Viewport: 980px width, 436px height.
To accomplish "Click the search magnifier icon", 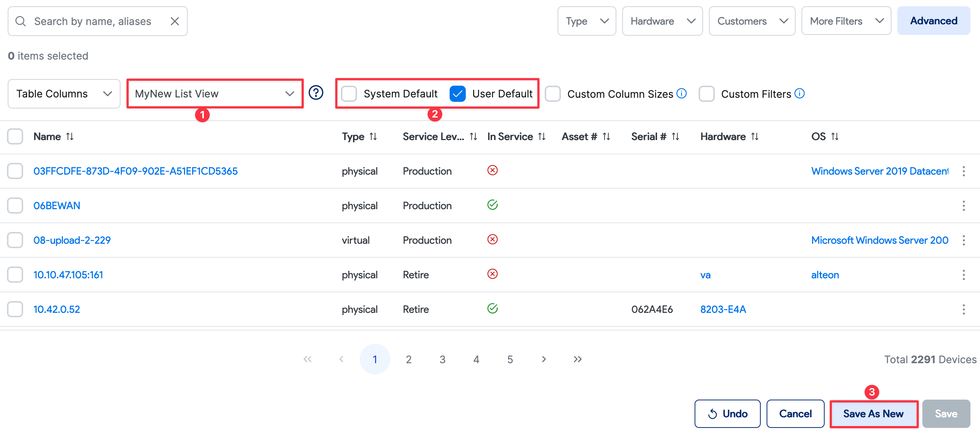I will pyautogui.click(x=21, y=21).
